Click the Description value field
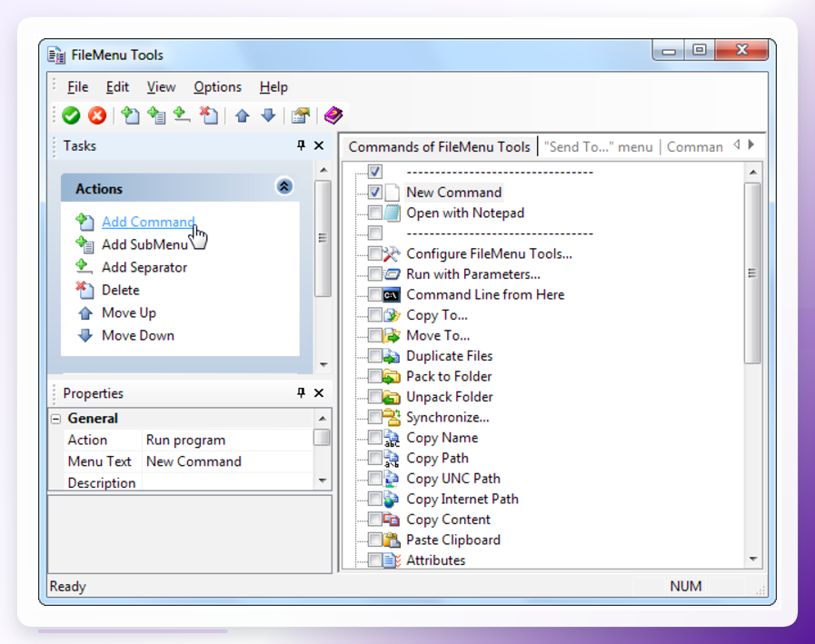 (227, 482)
